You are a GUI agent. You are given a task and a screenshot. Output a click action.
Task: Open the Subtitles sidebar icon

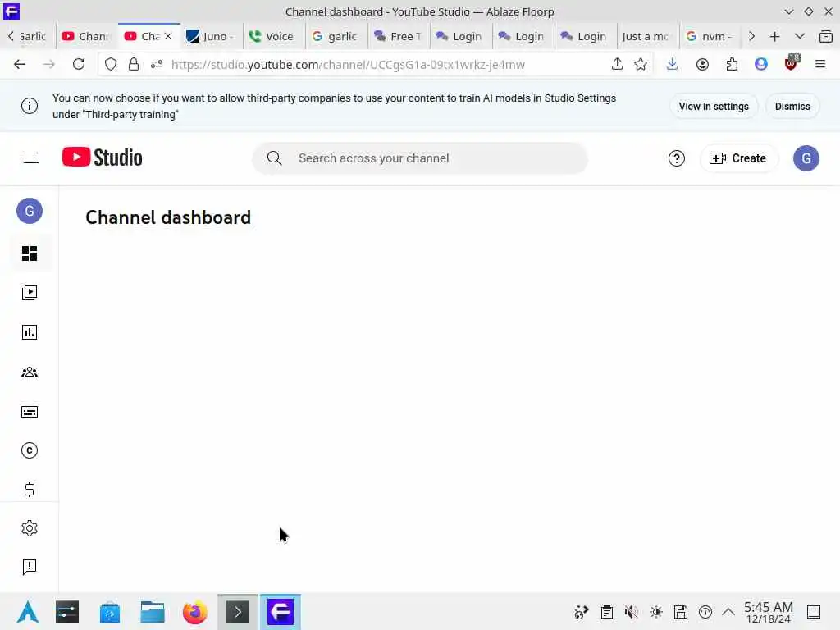point(30,412)
